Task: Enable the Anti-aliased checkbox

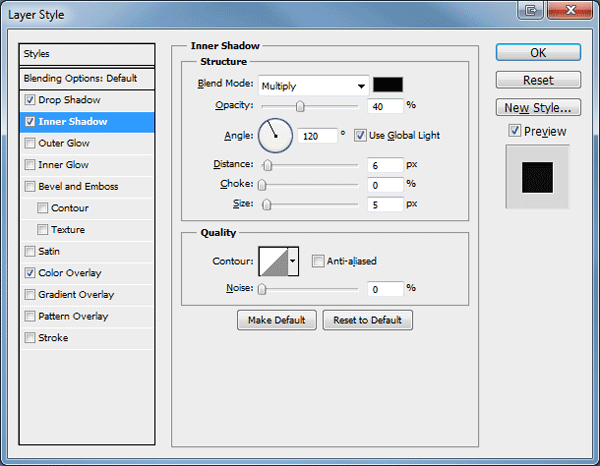Action: tap(318, 261)
